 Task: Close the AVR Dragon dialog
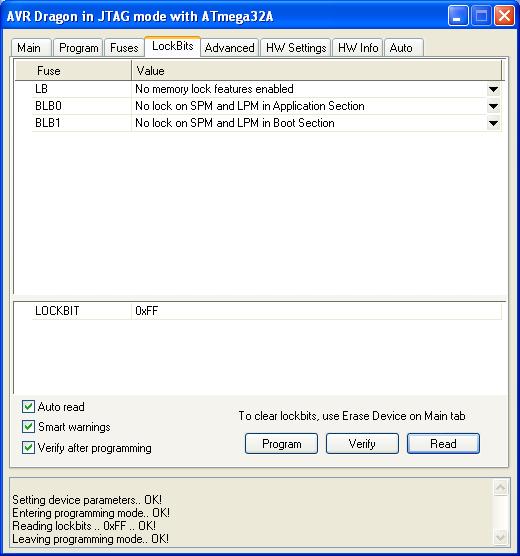coord(504,16)
